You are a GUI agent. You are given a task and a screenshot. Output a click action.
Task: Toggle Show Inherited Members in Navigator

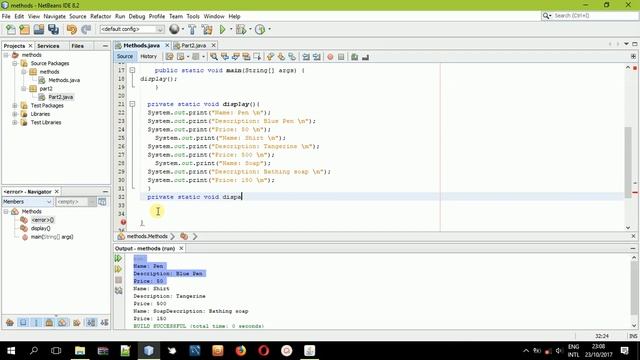[10, 322]
